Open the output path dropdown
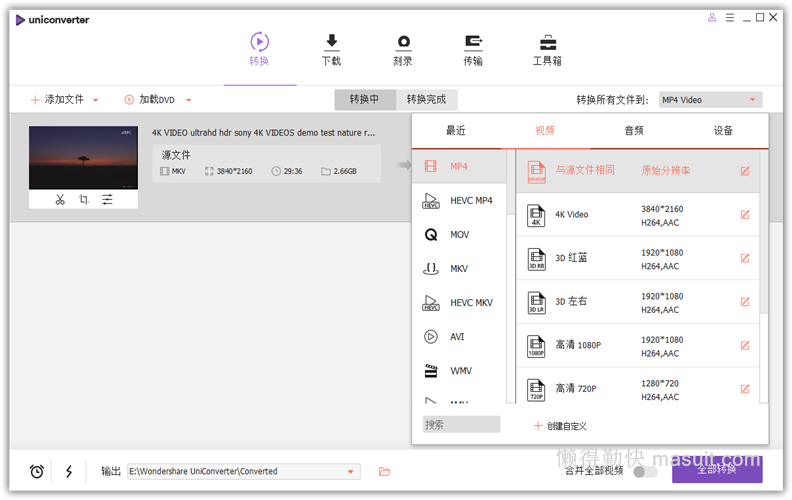 (351, 471)
